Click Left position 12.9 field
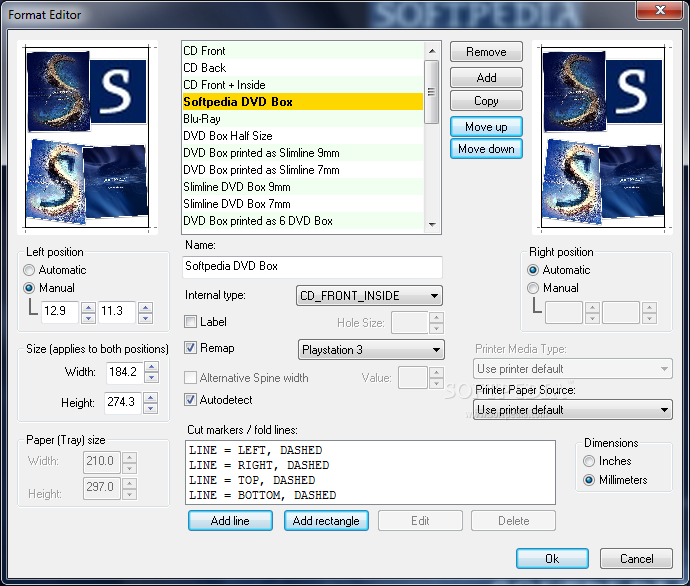Viewport: 690px width, 586px height. click(x=59, y=312)
